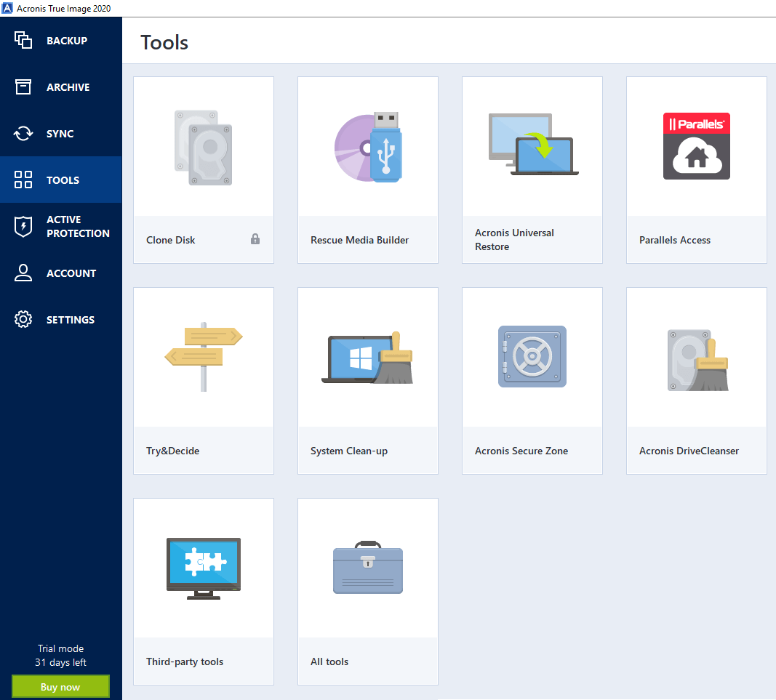Click the Acronis Universal Restore computers icon
The image size is (776, 700).
pyautogui.click(x=533, y=144)
